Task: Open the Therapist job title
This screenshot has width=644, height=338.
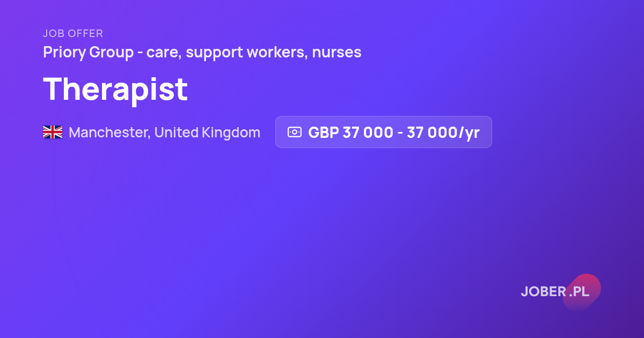Action: coord(115,89)
